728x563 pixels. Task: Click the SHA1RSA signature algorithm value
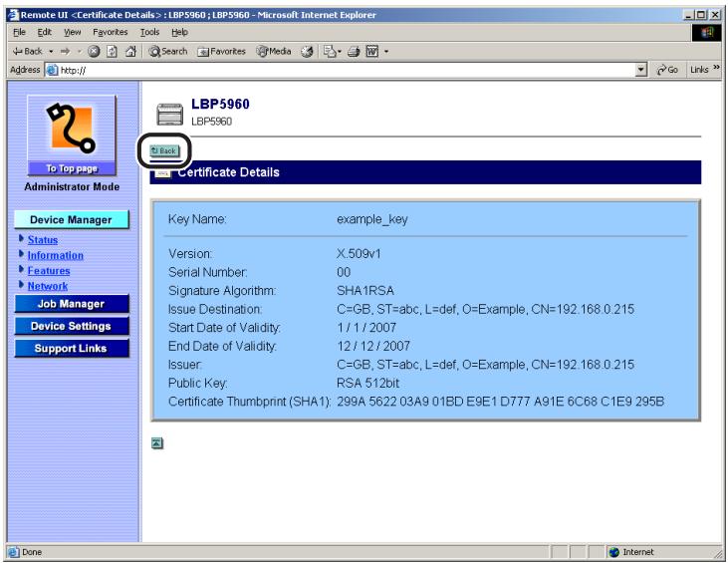pyautogui.click(x=365, y=291)
